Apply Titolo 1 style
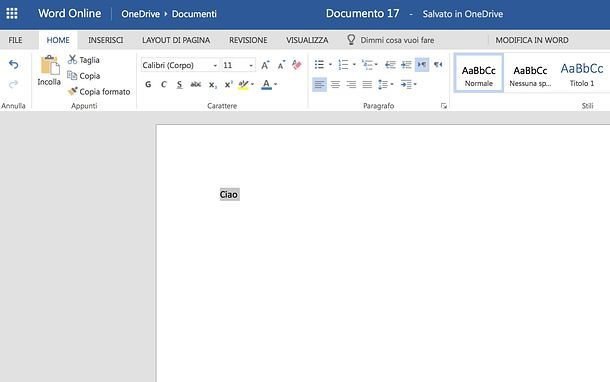 582,73
